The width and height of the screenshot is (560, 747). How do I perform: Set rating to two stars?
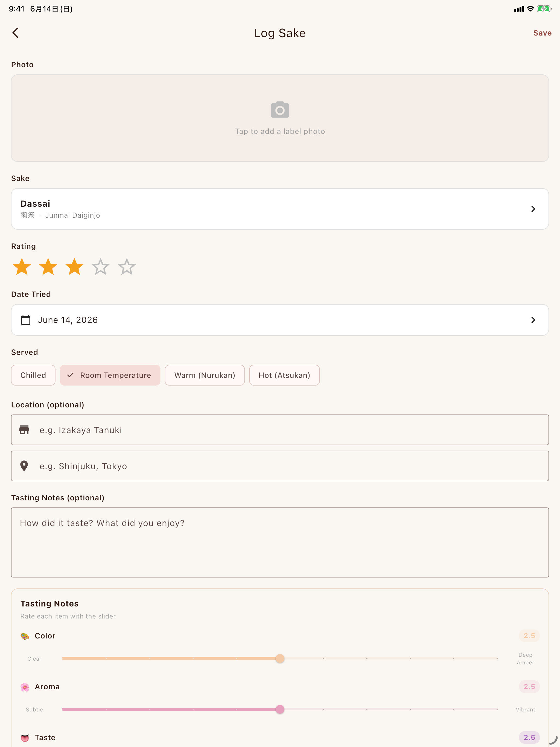coord(48,267)
